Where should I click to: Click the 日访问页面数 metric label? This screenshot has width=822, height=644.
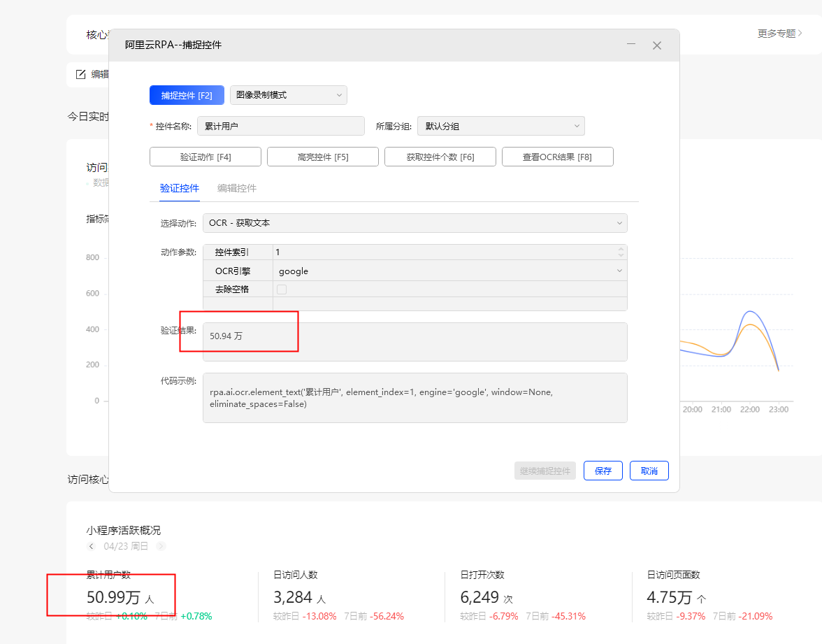(x=674, y=575)
